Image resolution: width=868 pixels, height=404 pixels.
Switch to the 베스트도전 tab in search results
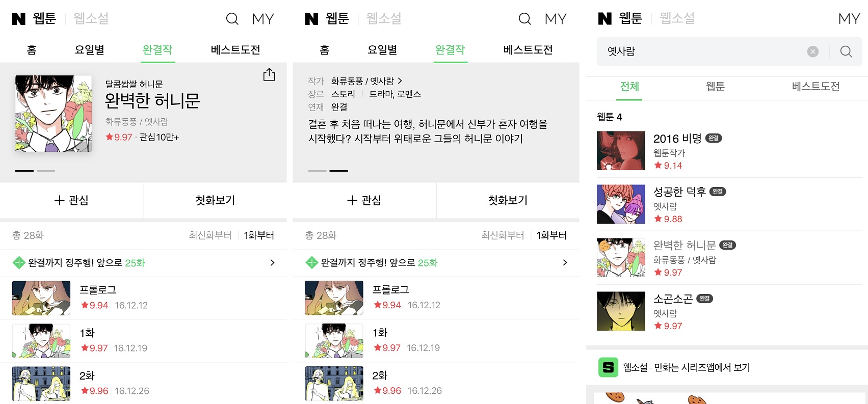816,87
